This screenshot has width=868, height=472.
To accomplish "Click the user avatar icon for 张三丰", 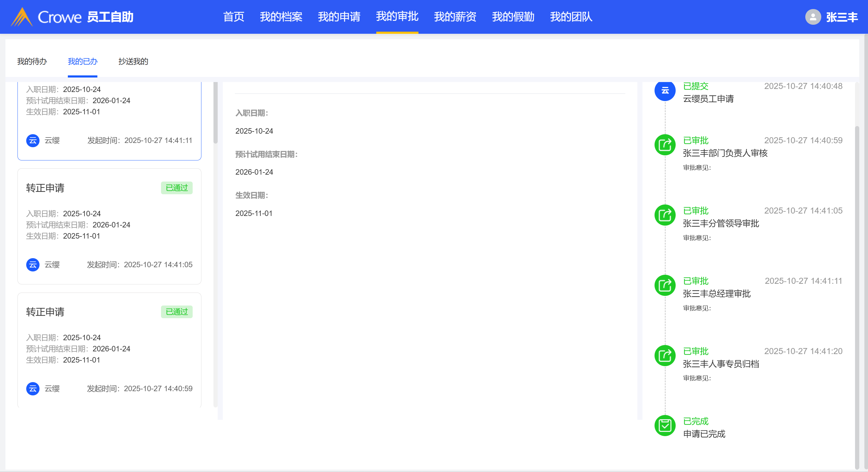I will [813, 17].
